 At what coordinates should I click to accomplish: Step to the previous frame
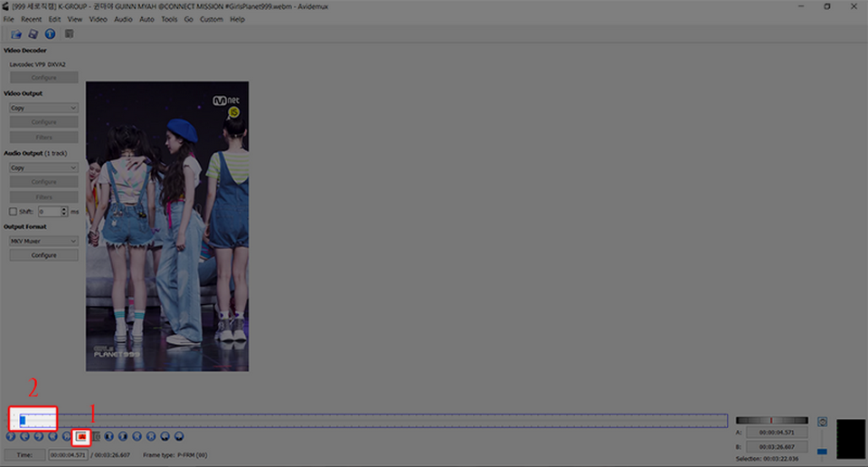(x=24, y=436)
